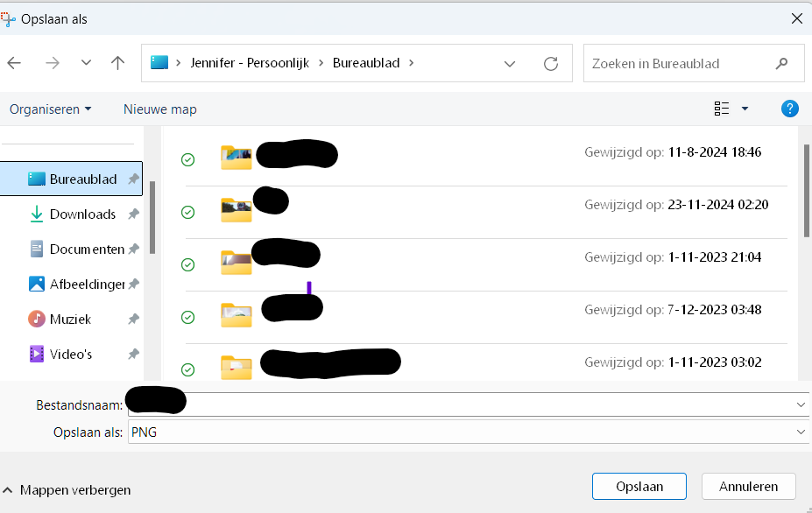This screenshot has height=513, width=812.
Task: Expand the address bar path dropdown
Action: [510, 63]
